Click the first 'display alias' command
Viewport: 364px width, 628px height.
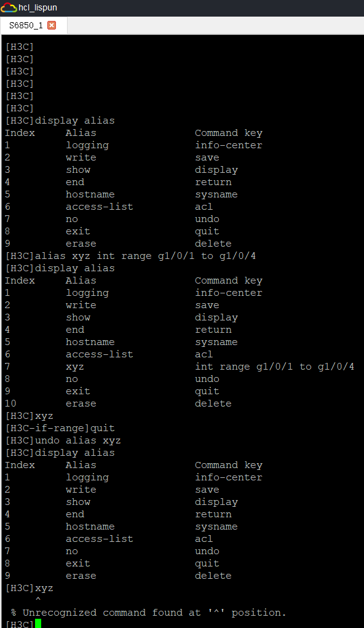75,121
